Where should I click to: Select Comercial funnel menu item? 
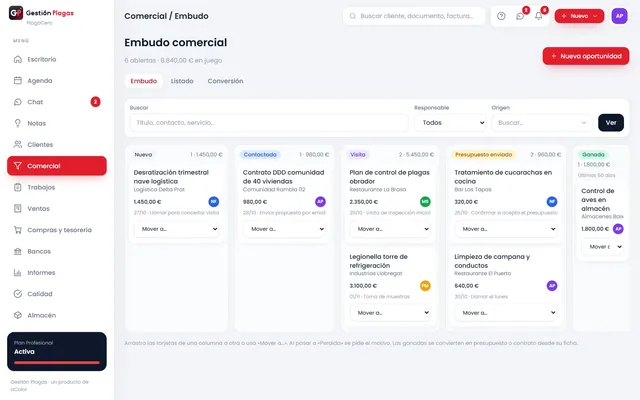[57, 166]
